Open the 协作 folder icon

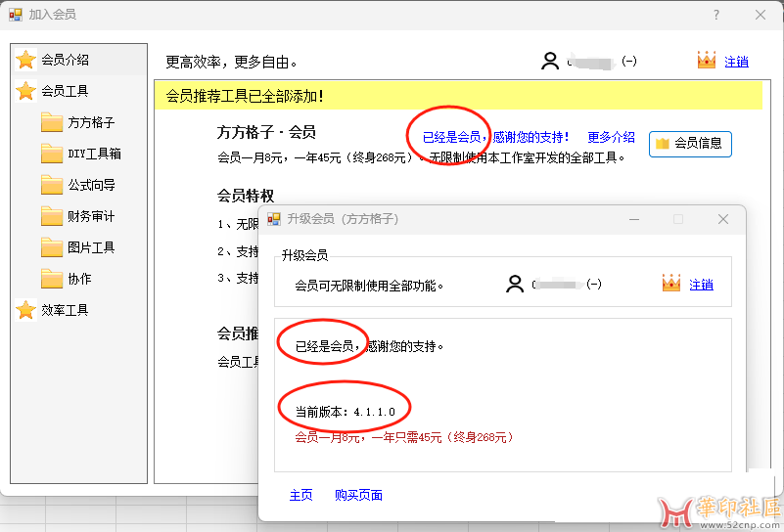[52, 279]
